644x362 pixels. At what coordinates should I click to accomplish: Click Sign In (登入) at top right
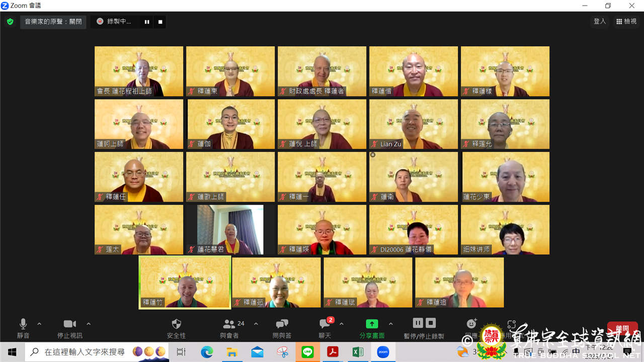[600, 22]
